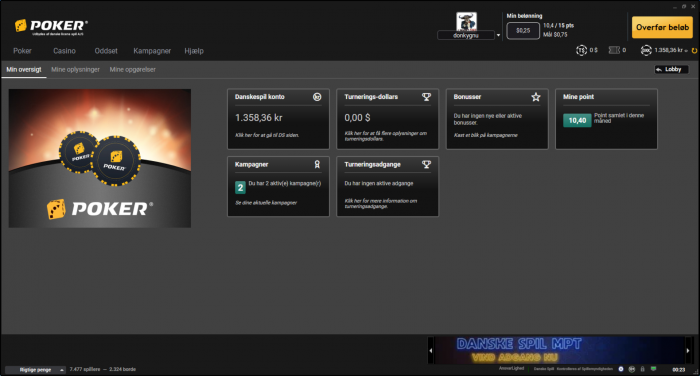The image size is (700, 376).
Task: Select the Min oversigt tab
Action: click(x=24, y=70)
